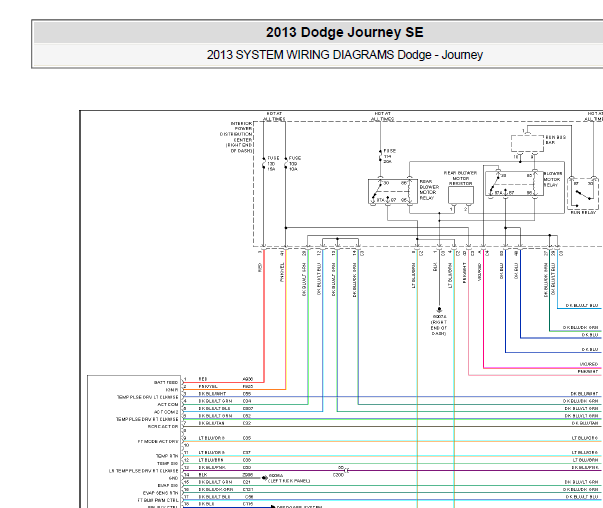
Task: Click the vertical "PNK/YEL" wire label
Action: pos(282,272)
